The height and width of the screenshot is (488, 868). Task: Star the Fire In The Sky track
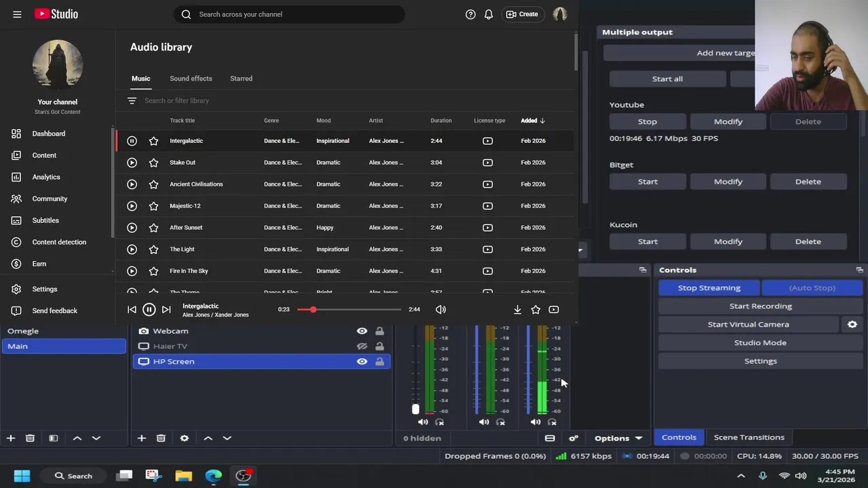coord(154,271)
